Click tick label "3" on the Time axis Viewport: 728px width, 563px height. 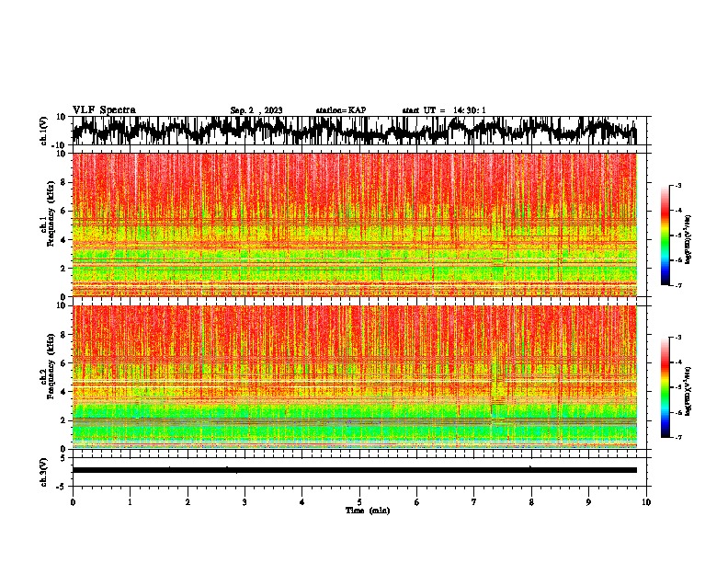pyautogui.click(x=245, y=502)
